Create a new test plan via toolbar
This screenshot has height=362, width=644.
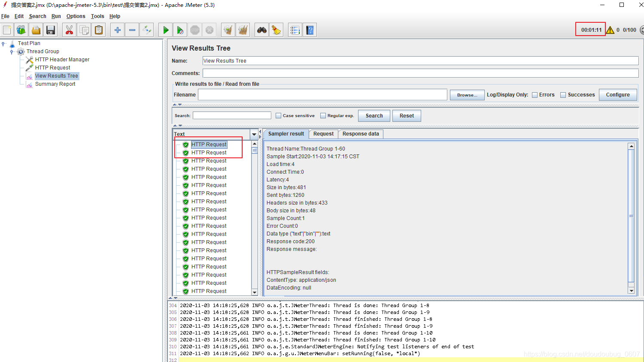click(7, 30)
